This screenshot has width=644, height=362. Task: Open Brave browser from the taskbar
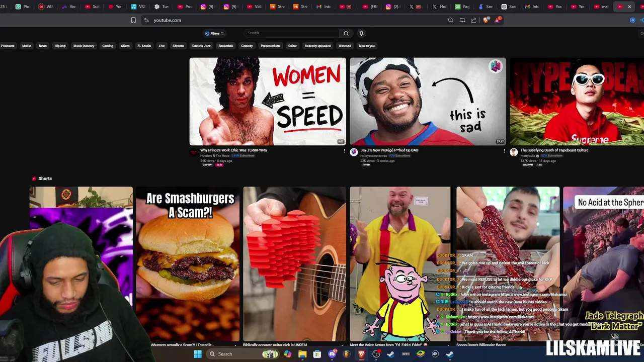click(x=362, y=354)
